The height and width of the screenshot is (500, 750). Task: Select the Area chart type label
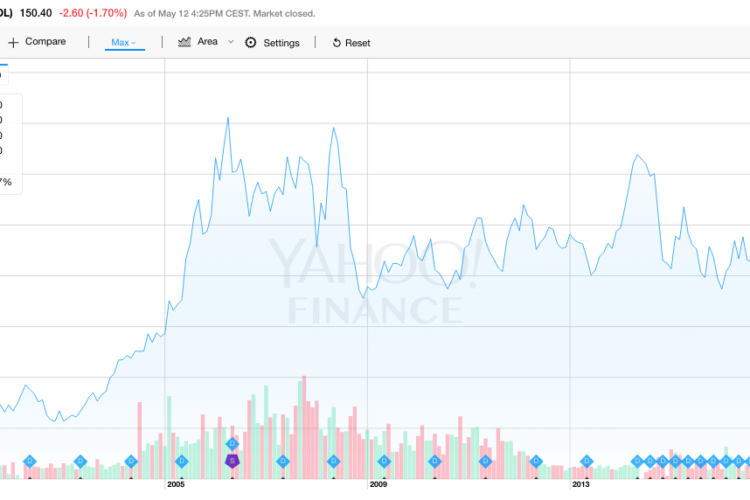(x=208, y=42)
